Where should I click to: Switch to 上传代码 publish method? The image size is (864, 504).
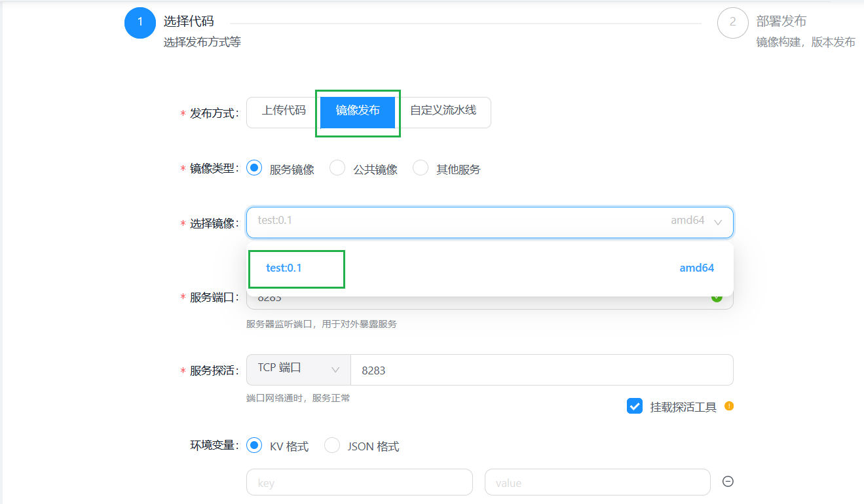click(284, 111)
